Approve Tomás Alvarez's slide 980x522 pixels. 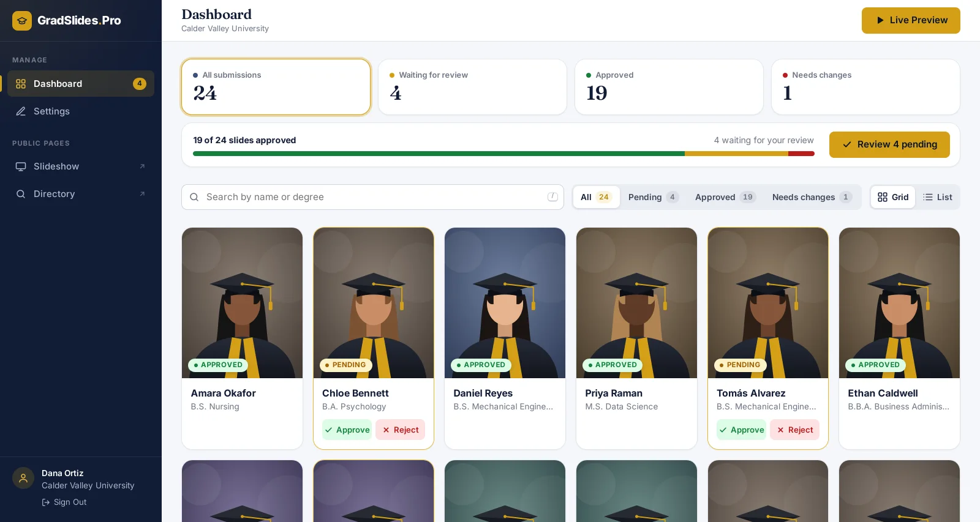pyautogui.click(x=741, y=430)
